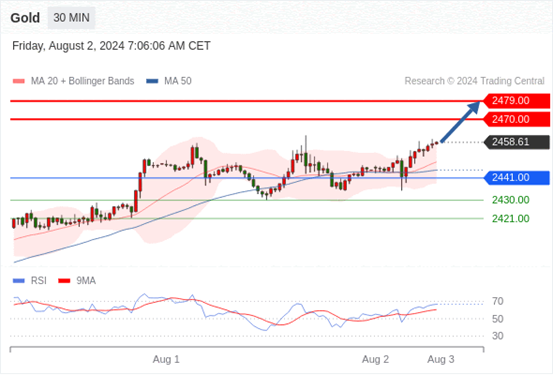The image size is (553, 375).
Task: Select the date and time stamp text
Action: point(111,46)
